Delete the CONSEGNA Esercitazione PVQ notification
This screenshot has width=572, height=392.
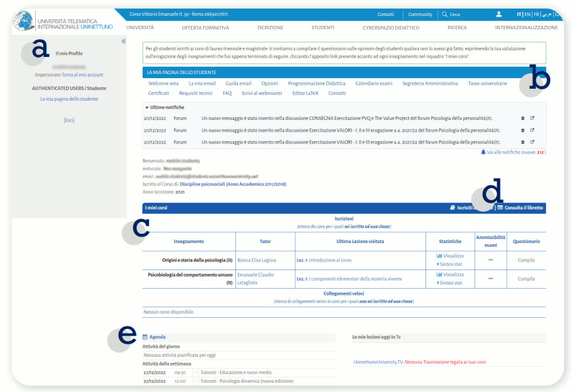[x=522, y=119]
